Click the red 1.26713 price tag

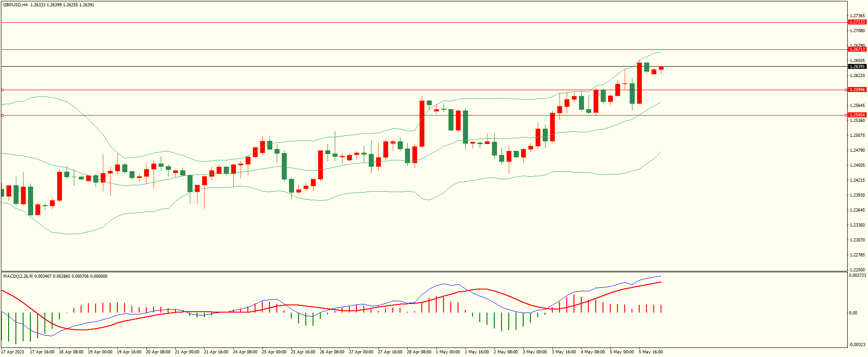pos(857,49)
